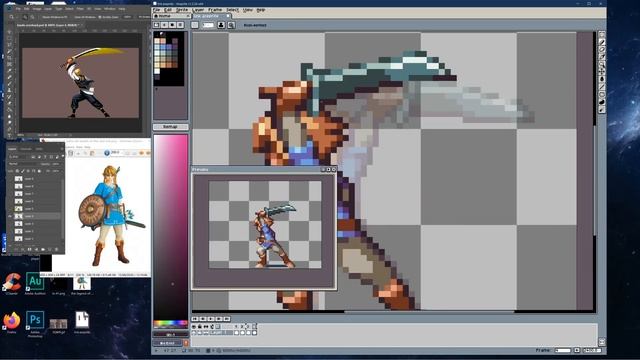
Task: Click zoom-in magnifier in Photoshop options bar
Action: [x=25, y=17]
